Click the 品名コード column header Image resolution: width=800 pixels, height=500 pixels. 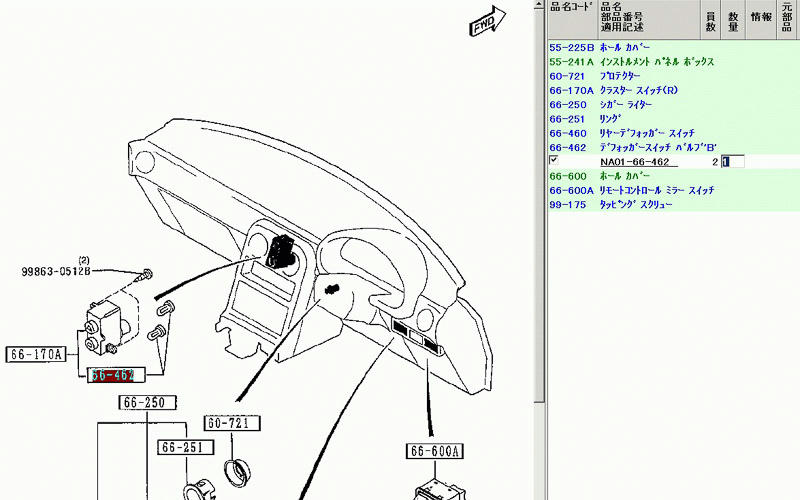point(571,8)
